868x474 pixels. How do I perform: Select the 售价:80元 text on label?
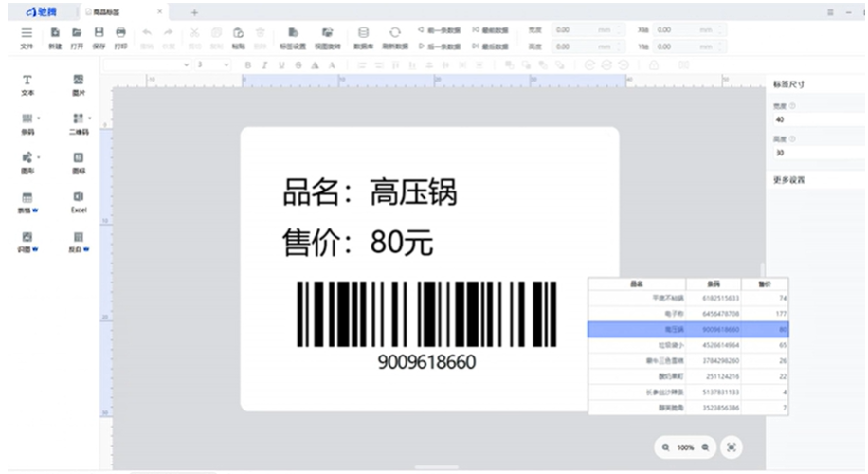357,242
